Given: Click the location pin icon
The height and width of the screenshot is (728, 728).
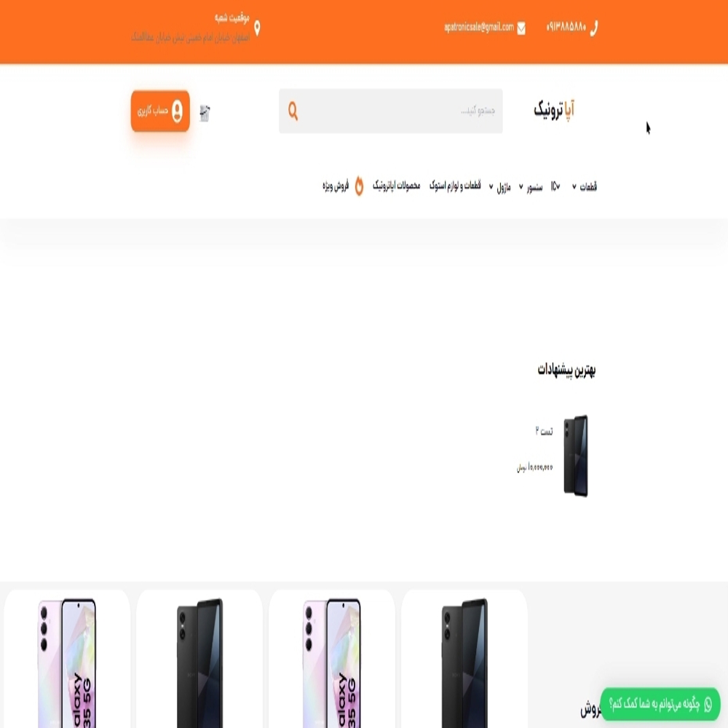Looking at the screenshot, I should pos(257,28).
